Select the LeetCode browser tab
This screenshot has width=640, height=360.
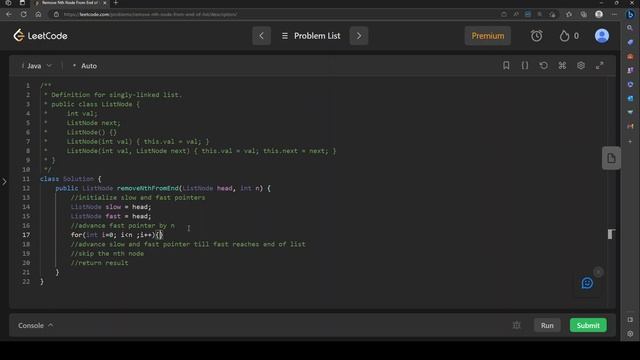(x=69, y=3)
